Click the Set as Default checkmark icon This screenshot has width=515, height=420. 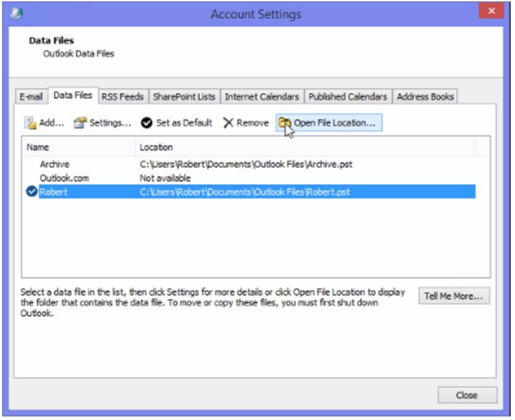146,123
